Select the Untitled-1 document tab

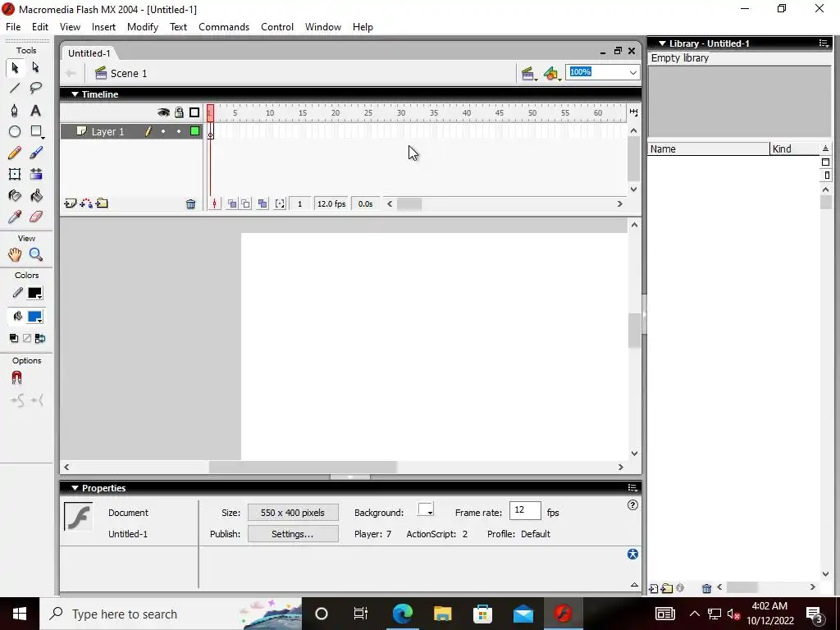click(89, 53)
